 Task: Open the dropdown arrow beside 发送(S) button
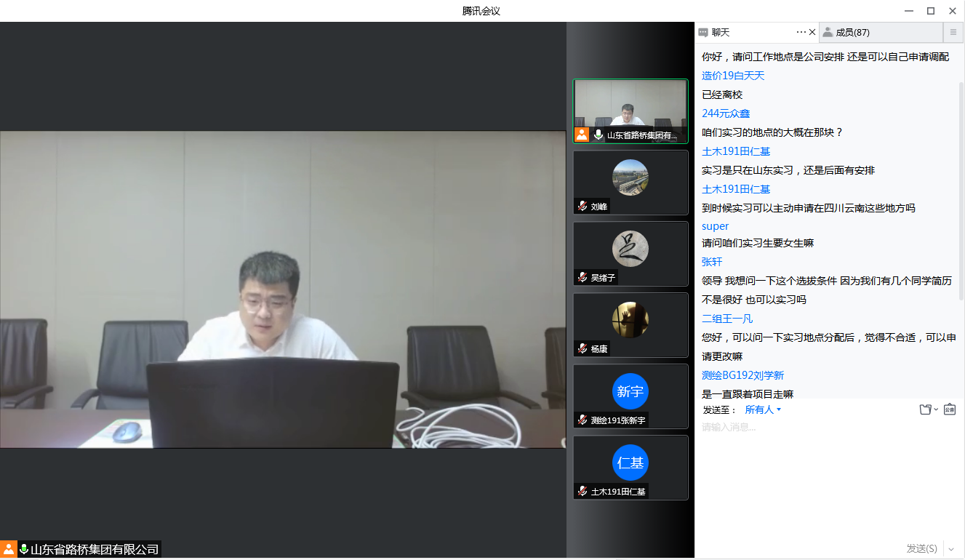coord(951,548)
